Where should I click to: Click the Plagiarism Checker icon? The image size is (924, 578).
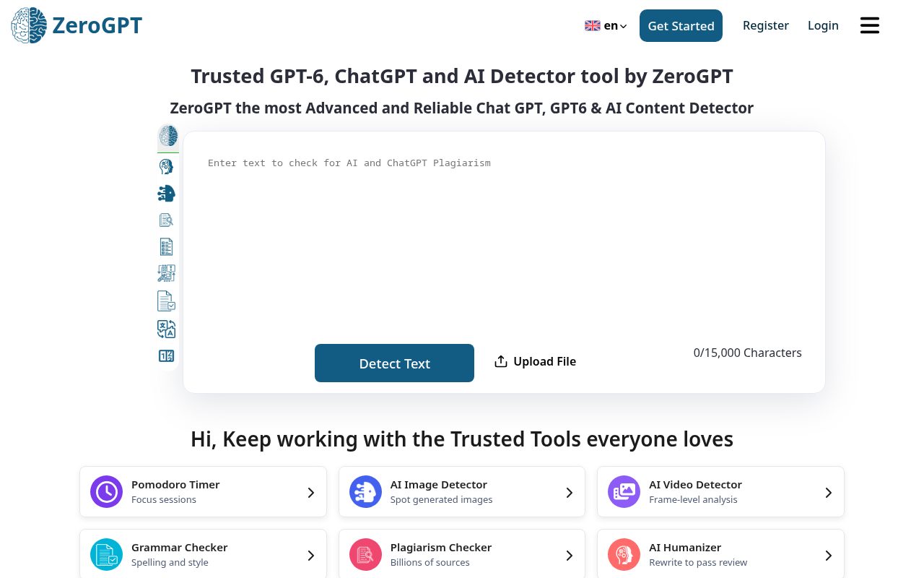[x=365, y=555]
